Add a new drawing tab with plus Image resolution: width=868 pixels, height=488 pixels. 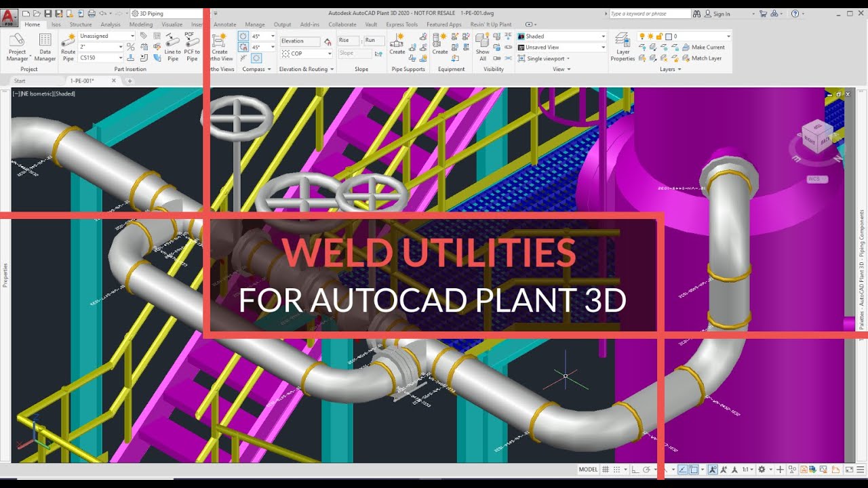[130, 81]
